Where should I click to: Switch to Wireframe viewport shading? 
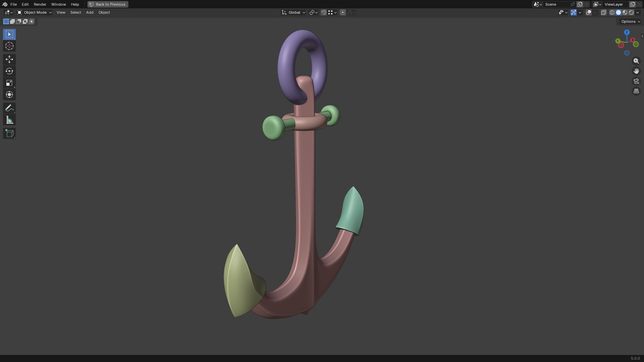[x=612, y=12]
